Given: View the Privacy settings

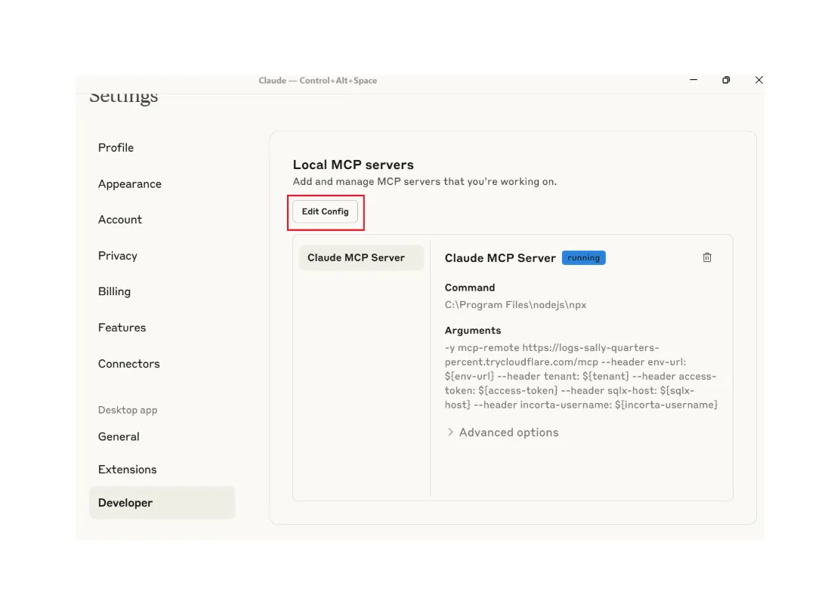Looking at the screenshot, I should pyautogui.click(x=117, y=255).
